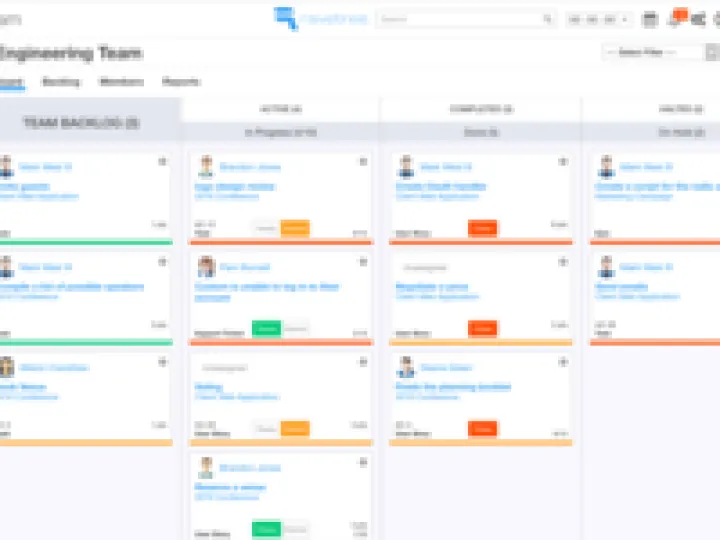Open options icon on Testing card
This screenshot has height=540, width=720.
tap(362, 361)
